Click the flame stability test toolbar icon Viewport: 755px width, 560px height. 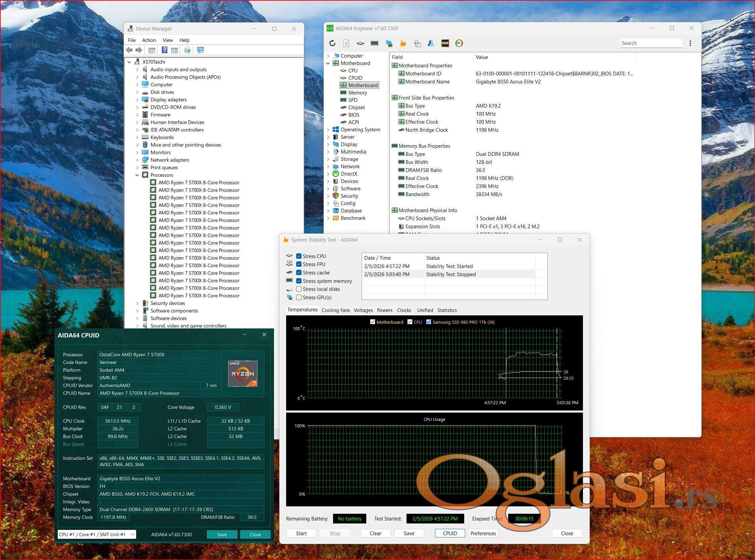click(x=403, y=43)
